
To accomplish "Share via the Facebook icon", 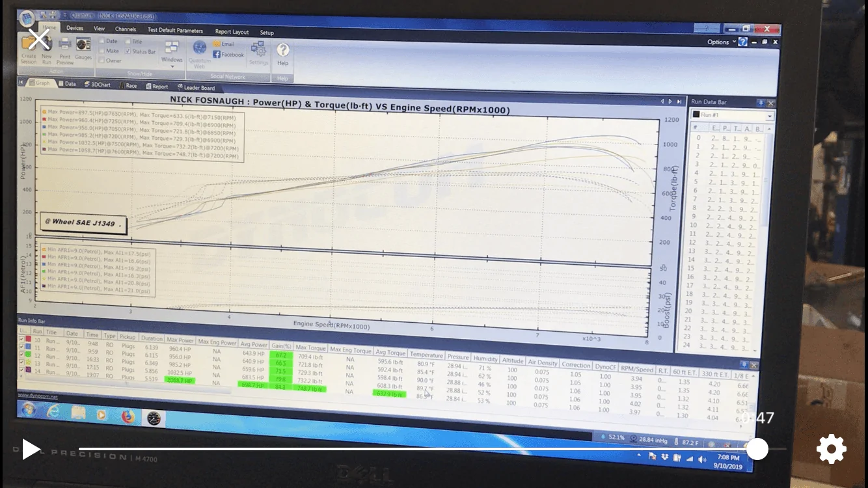I will 217,54.
